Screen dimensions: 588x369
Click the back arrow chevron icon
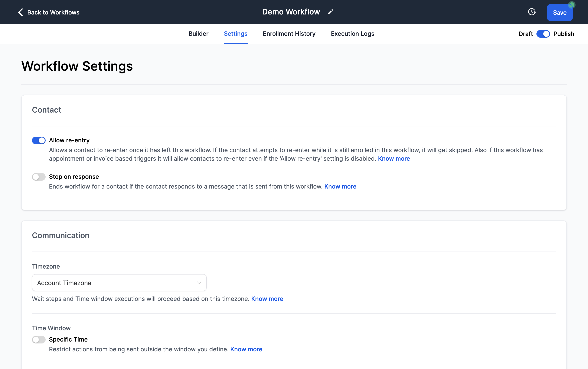coord(21,12)
